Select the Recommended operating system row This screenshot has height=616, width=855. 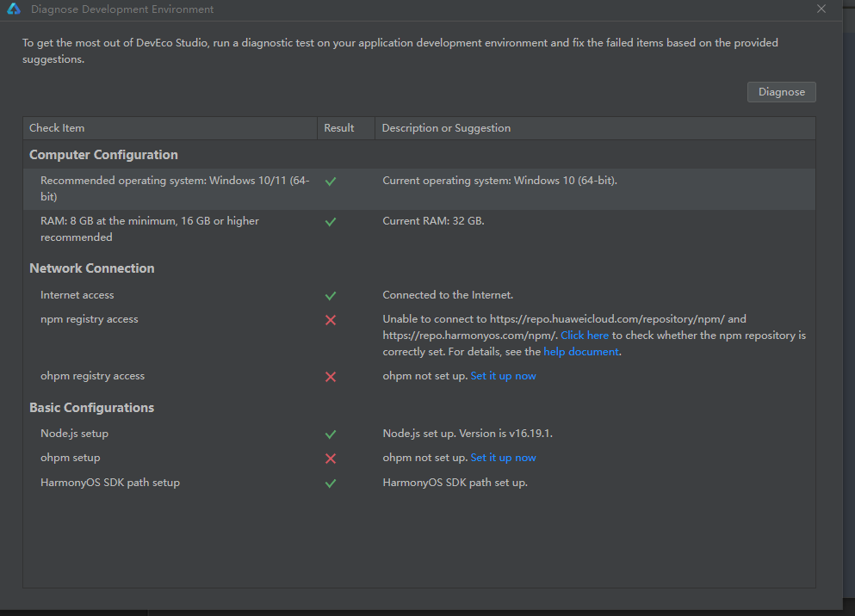pyautogui.click(x=174, y=188)
